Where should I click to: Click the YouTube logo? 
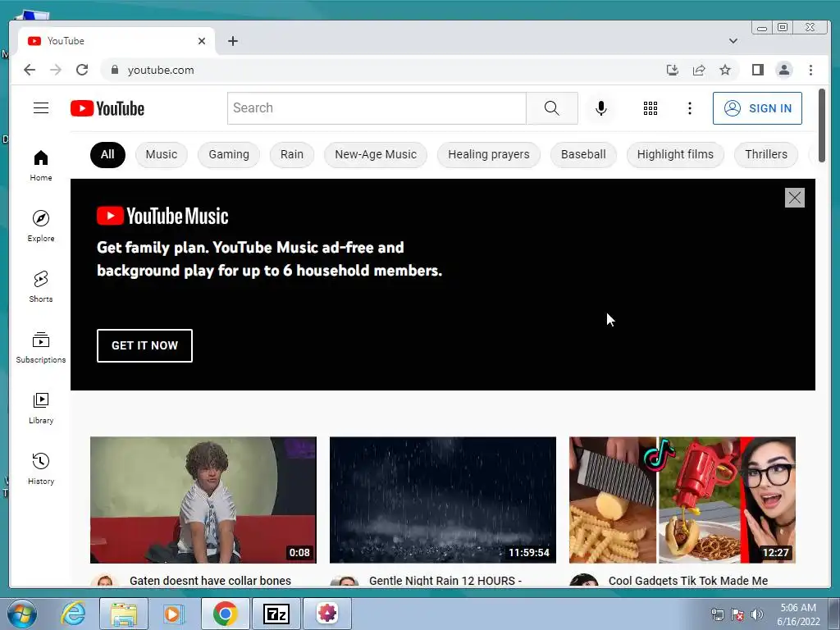tap(107, 108)
